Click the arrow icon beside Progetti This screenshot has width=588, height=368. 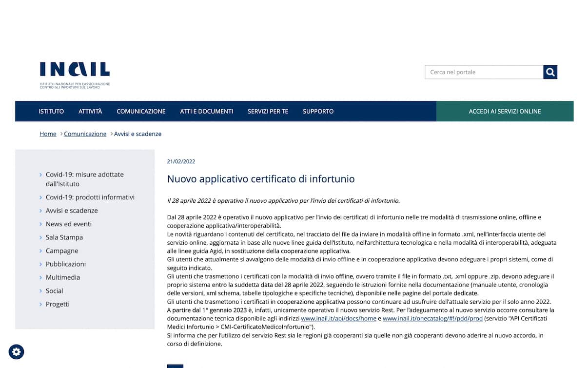pos(40,304)
